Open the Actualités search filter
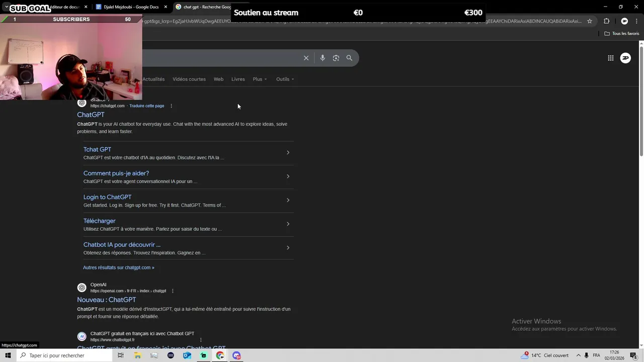The height and width of the screenshot is (362, 644). (x=153, y=79)
